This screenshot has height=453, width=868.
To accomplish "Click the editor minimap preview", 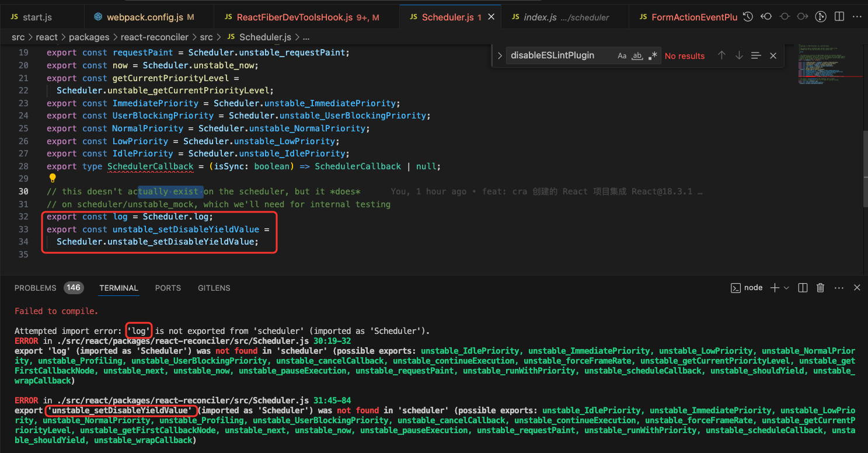I will (x=829, y=65).
